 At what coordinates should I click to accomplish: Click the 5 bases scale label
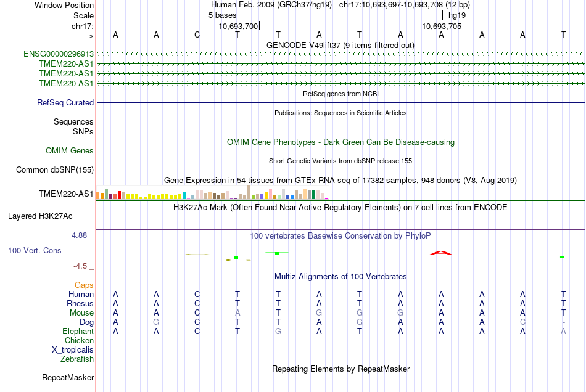coord(222,15)
